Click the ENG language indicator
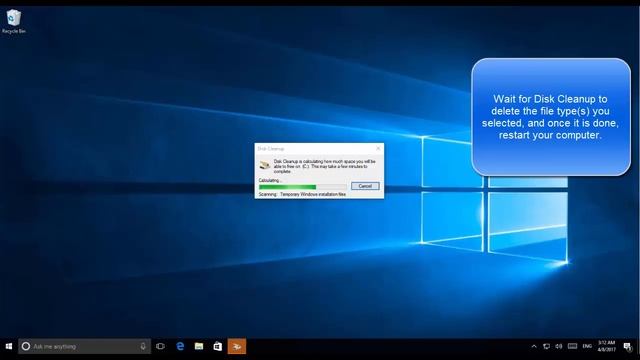 [587, 347]
